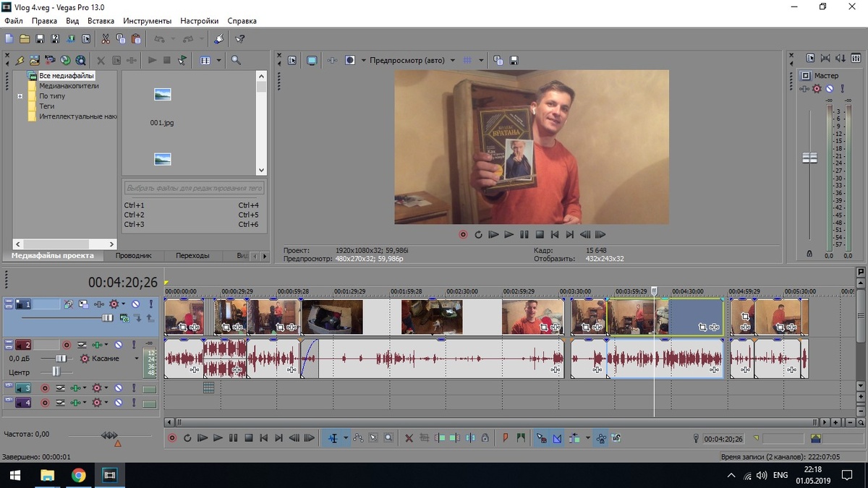Click the Import Media lightning icon
The image size is (868, 488).
(x=20, y=60)
